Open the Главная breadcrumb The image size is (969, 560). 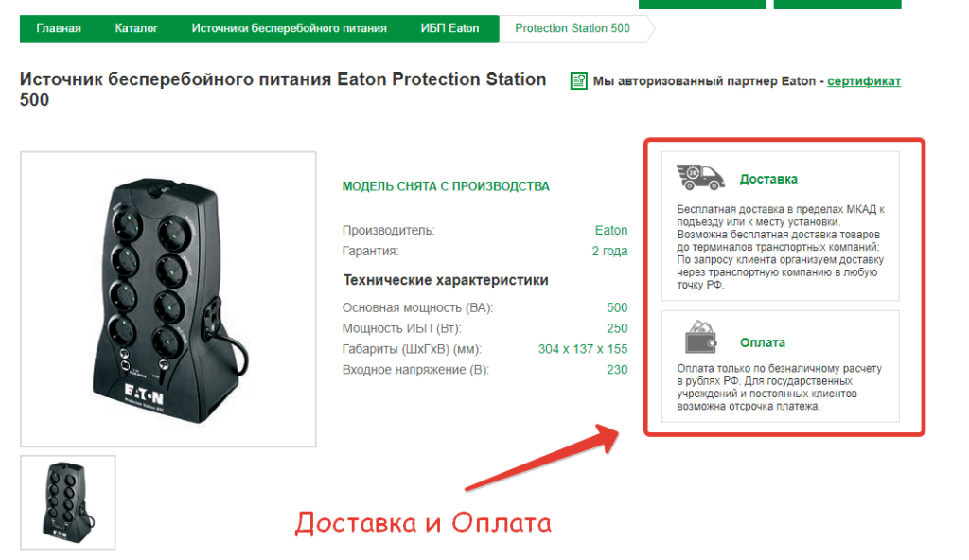coord(58,28)
